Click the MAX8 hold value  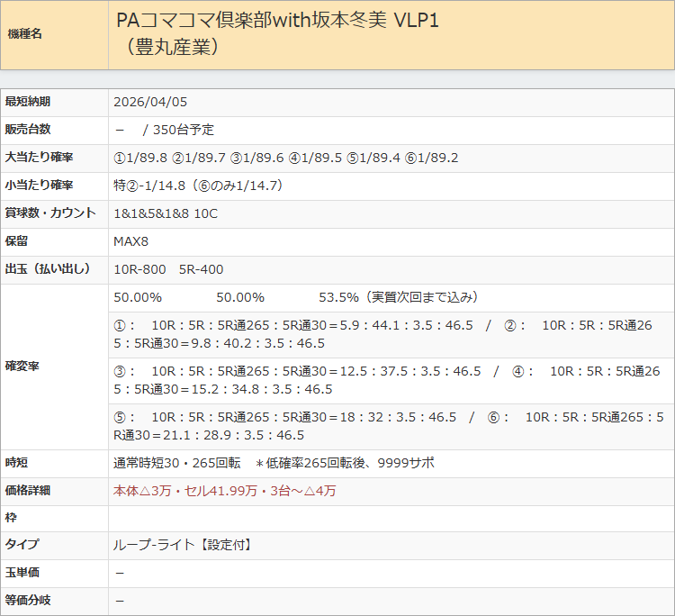[130, 241]
